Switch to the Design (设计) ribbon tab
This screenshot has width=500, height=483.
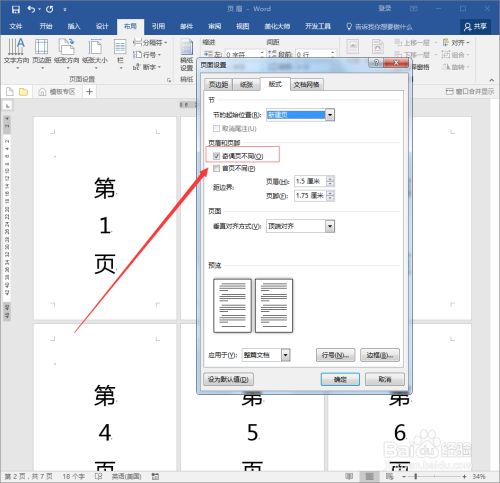(102, 26)
